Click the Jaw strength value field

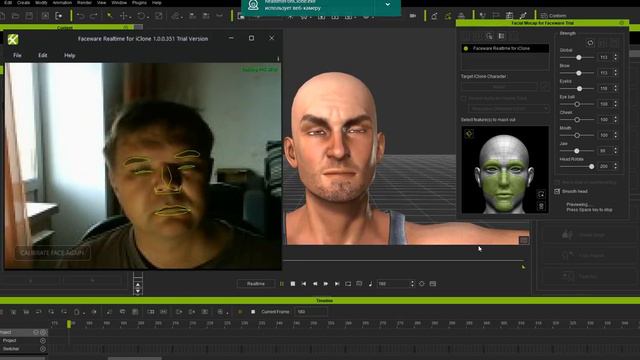tap(605, 151)
